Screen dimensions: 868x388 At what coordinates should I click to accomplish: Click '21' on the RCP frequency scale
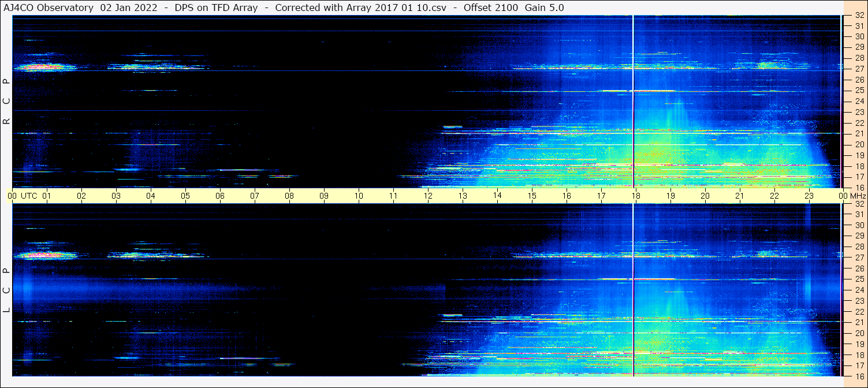859,133
